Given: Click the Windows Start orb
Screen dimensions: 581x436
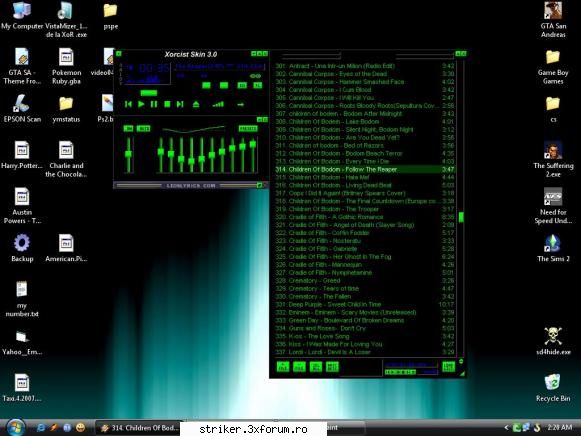Looking at the screenshot, I should [x=15, y=427].
